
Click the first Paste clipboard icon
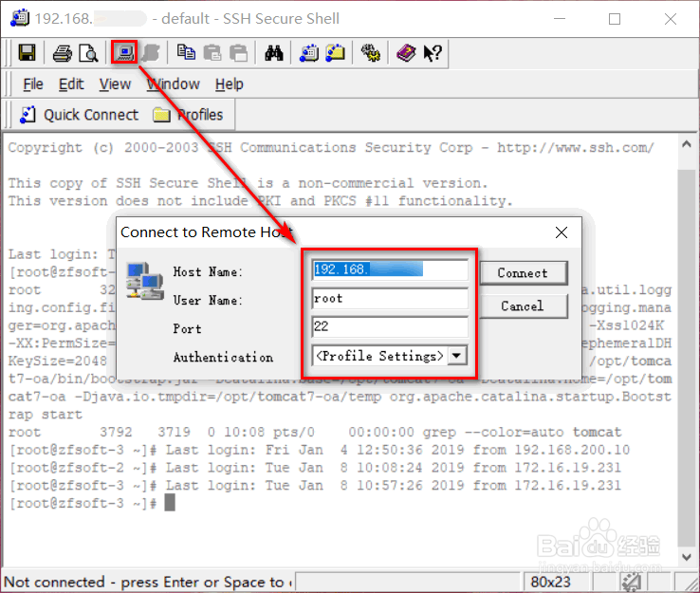click(212, 53)
